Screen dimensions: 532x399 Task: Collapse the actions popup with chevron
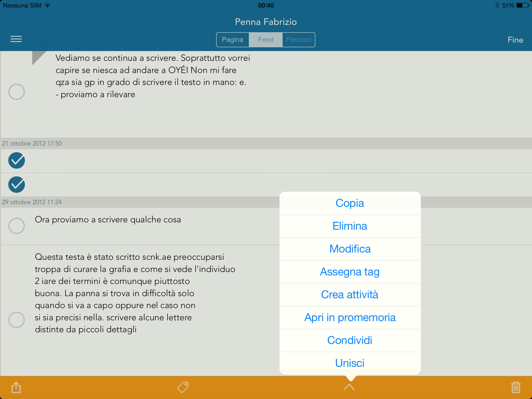(x=349, y=387)
